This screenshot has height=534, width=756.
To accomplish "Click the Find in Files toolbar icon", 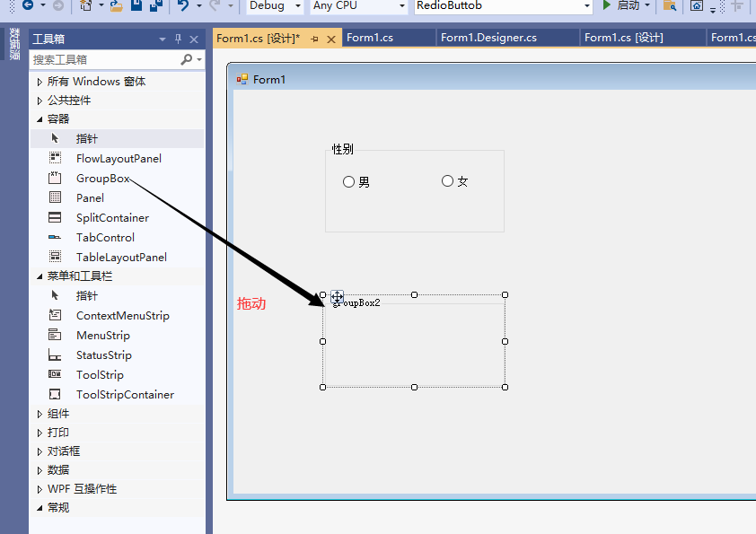I will pos(669,5).
